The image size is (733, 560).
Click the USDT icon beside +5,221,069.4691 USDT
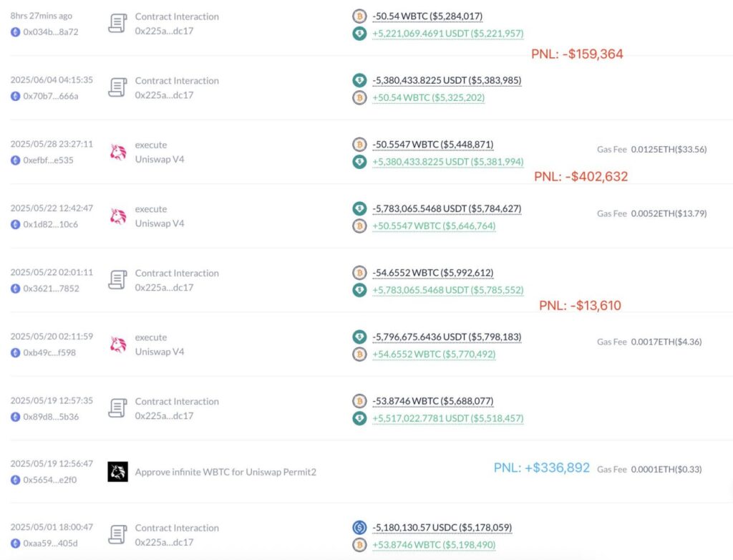click(x=359, y=34)
